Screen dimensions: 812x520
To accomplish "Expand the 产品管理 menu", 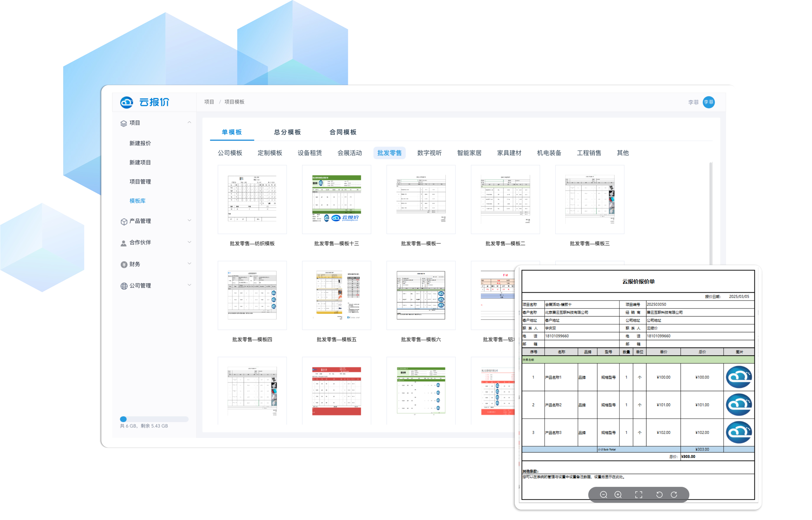I will (189, 221).
